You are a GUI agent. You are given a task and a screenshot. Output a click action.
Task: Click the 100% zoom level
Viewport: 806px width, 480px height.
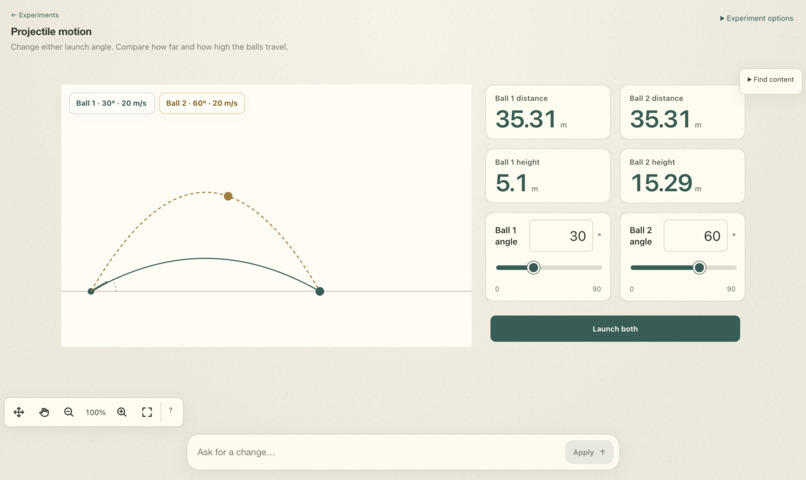pos(96,412)
